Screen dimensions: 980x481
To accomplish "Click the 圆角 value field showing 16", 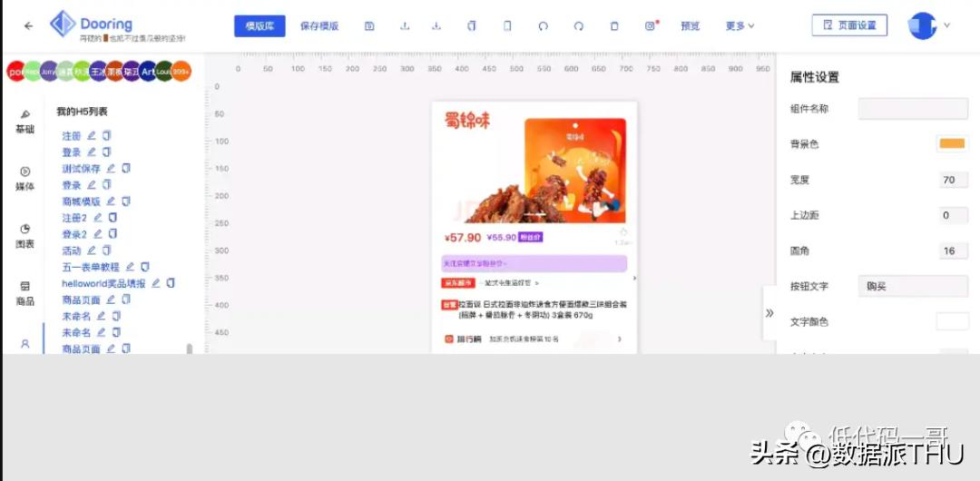I will [954, 250].
